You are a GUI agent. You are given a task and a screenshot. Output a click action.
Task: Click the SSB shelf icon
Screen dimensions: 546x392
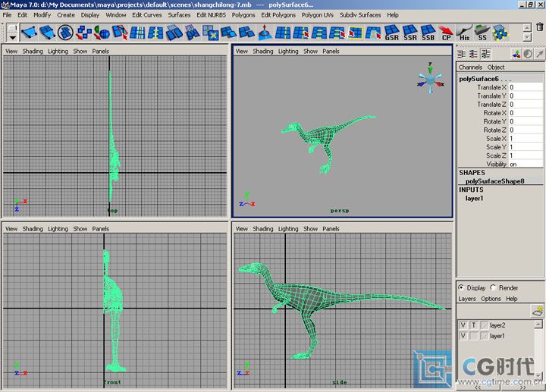pyautogui.click(x=428, y=33)
